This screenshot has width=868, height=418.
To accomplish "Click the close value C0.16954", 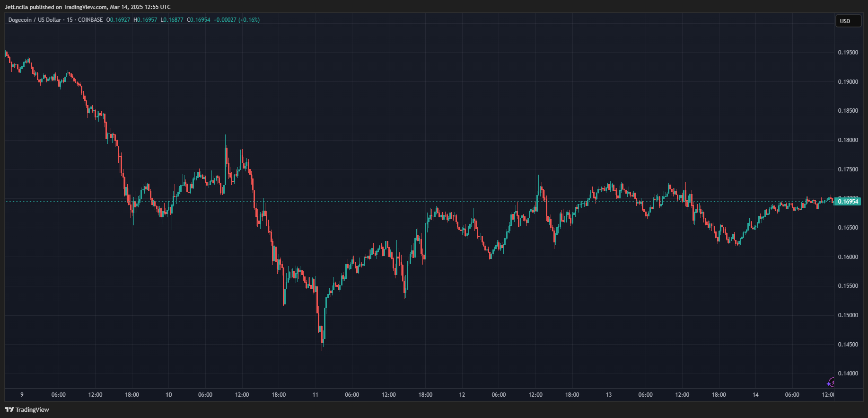I will pos(199,20).
